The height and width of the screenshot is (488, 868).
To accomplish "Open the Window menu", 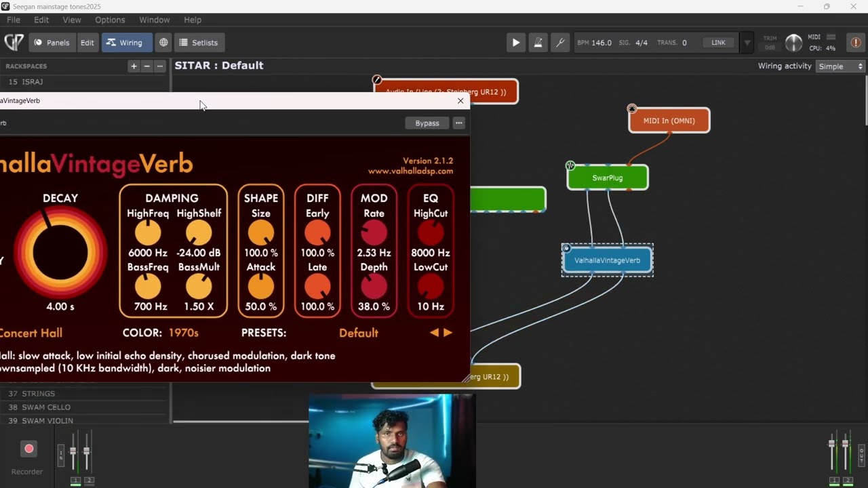I will point(154,20).
